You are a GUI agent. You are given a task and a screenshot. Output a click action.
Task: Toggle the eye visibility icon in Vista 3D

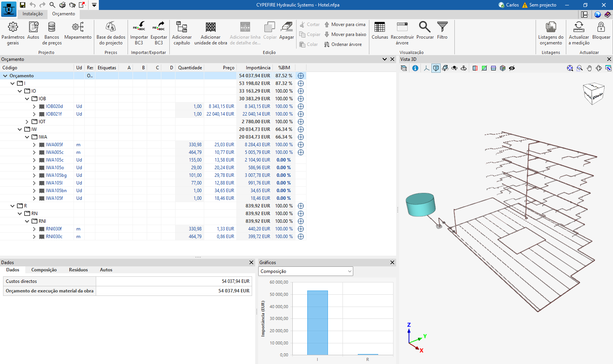(512, 68)
